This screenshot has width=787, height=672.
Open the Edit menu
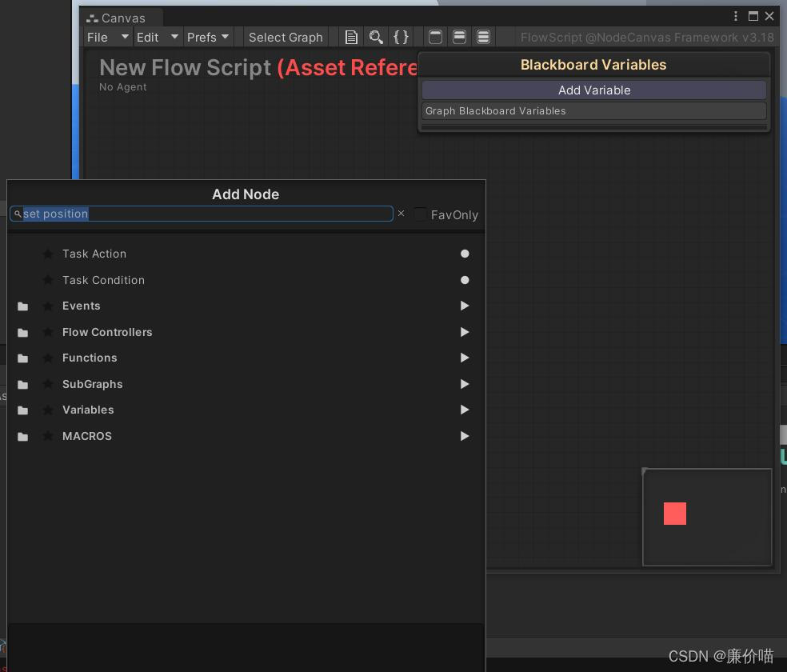point(157,37)
